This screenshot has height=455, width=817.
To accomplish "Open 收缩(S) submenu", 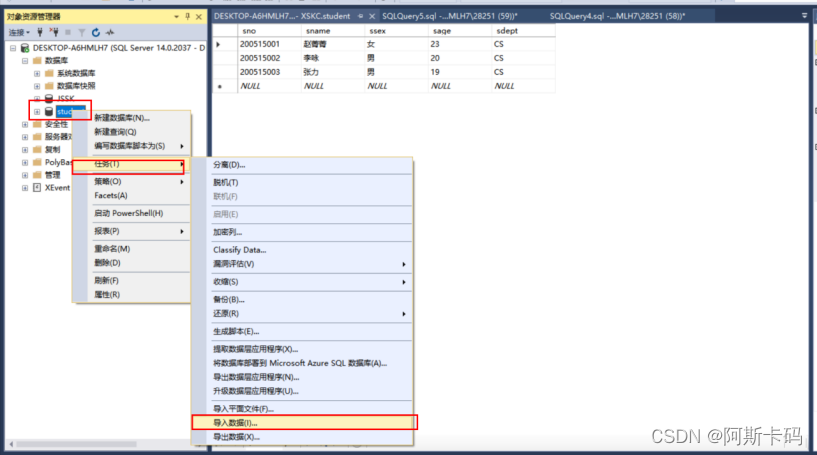I will coord(302,282).
